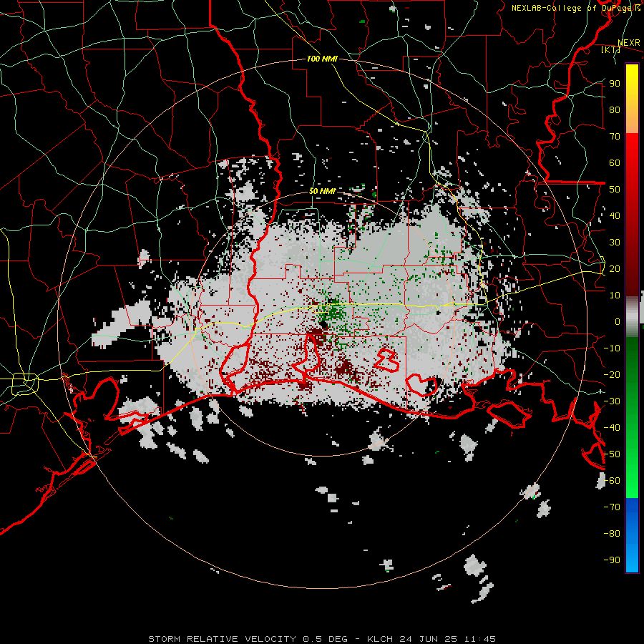Image resolution: width=644 pixels, height=644 pixels.
Task: Click the 90 value on the velocity scale
Action: pyautogui.click(x=615, y=84)
